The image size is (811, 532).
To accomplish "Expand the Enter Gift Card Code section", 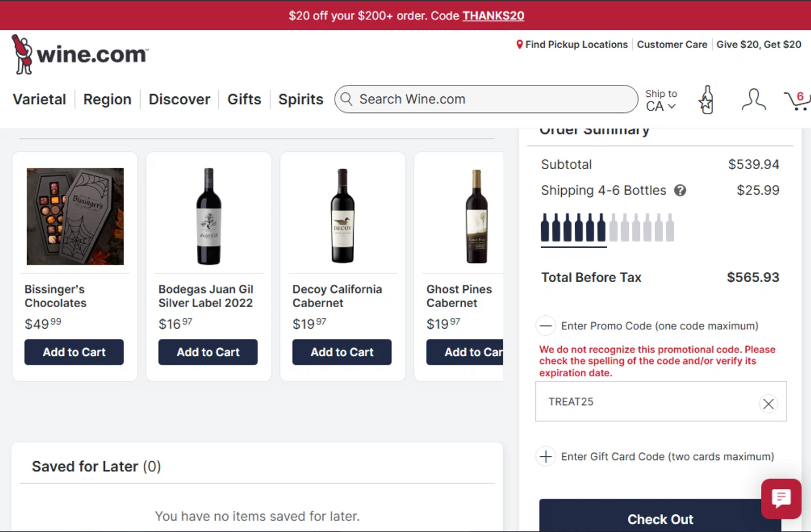I will tap(546, 456).
